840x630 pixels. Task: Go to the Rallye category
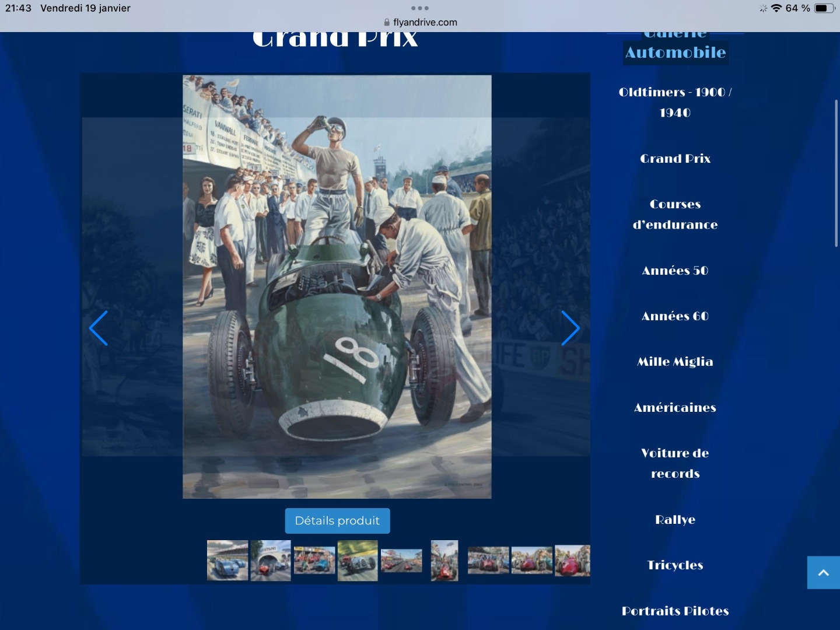coord(675,520)
